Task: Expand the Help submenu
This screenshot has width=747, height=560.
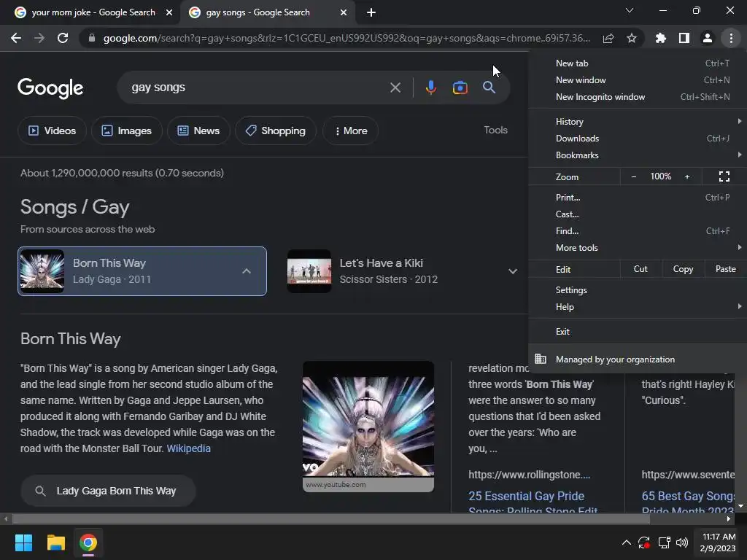Action: [x=638, y=307]
